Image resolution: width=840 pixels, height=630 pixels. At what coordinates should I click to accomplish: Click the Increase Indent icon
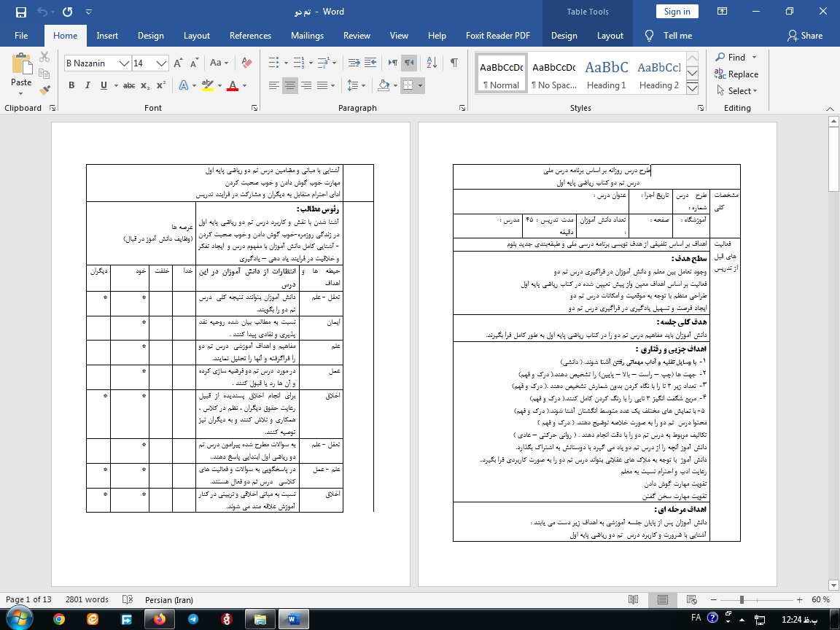pyautogui.click(x=373, y=63)
